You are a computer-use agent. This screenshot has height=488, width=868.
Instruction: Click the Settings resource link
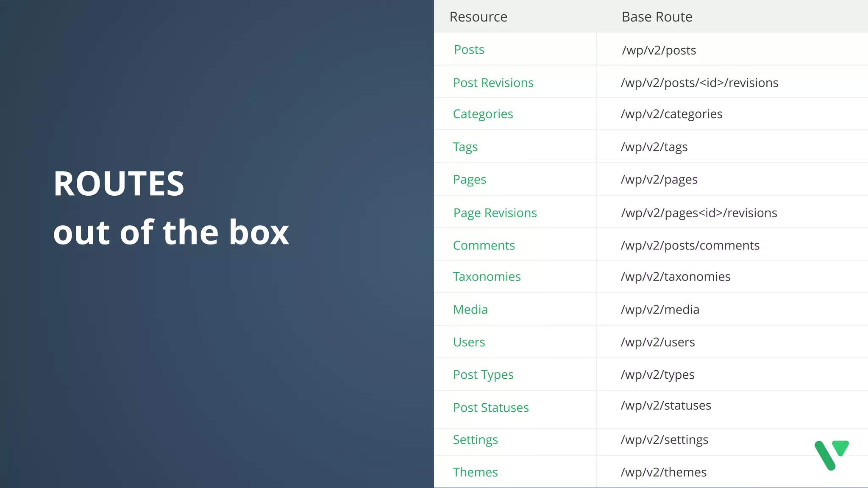coord(475,440)
